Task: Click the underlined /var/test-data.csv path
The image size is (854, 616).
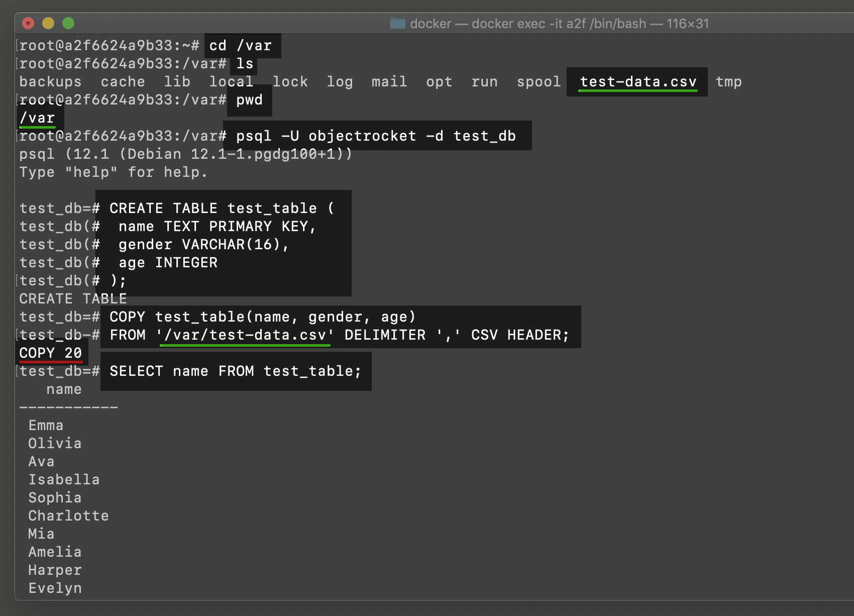Action: [245, 335]
